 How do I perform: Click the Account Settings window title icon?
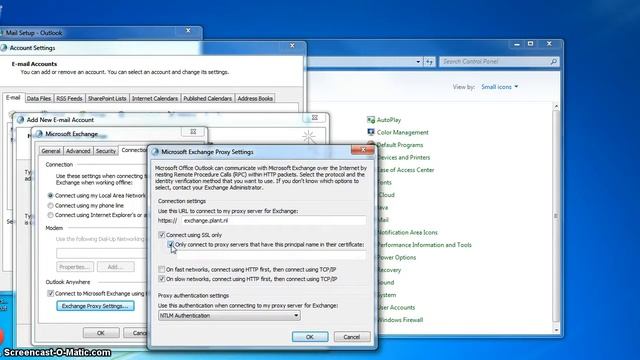(4, 48)
